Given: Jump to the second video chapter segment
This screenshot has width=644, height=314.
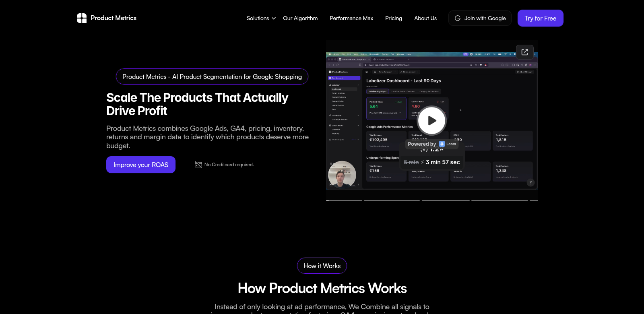Looking at the screenshot, I should point(392,200).
